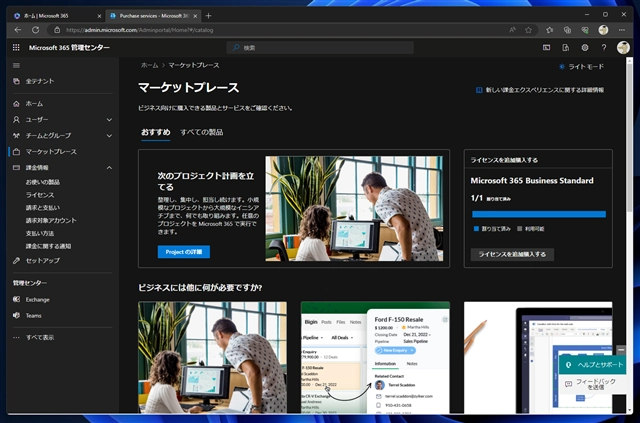The width and height of the screenshot is (640, 423).
Task: Open ヘルプとサポート panel button
Action: pyautogui.click(x=592, y=365)
